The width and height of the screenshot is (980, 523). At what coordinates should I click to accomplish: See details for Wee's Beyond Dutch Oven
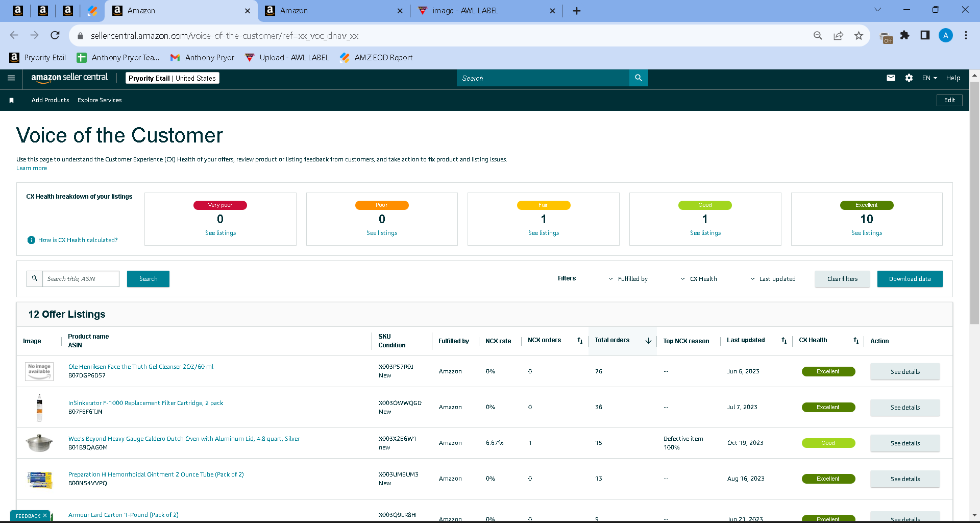(x=905, y=443)
